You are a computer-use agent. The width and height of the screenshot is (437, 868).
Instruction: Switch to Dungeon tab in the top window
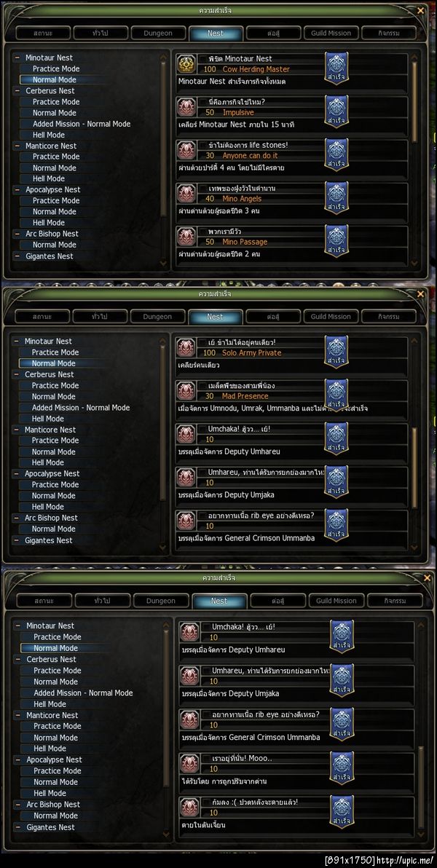tap(158, 33)
